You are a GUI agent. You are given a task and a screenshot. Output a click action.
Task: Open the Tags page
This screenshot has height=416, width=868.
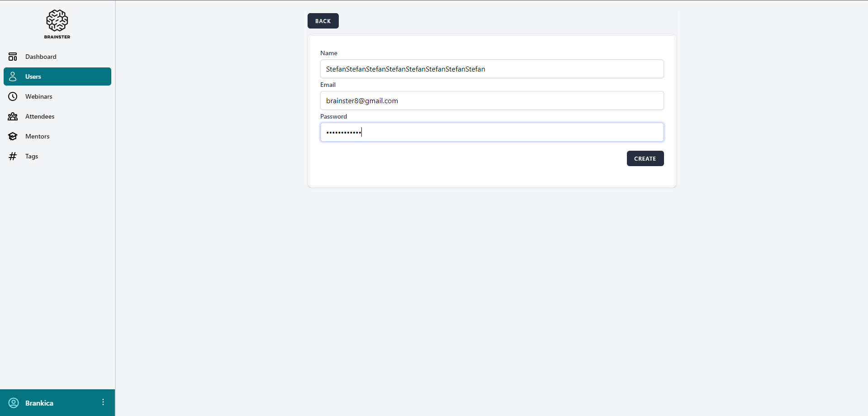pyautogui.click(x=32, y=156)
